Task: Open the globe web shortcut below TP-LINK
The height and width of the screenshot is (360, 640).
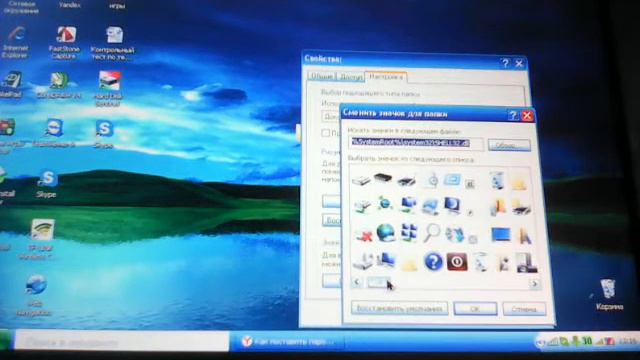Action: pyautogui.click(x=35, y=295)
